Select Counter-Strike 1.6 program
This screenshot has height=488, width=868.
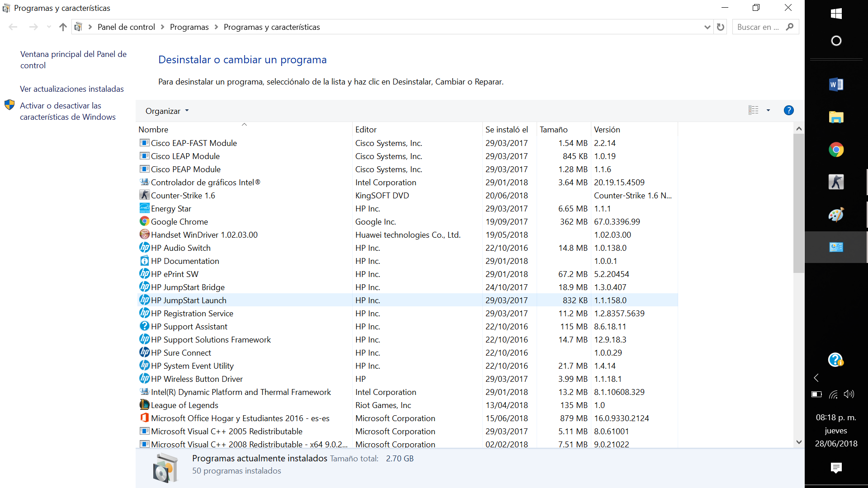pyautogui.click(x=407, y=195)
